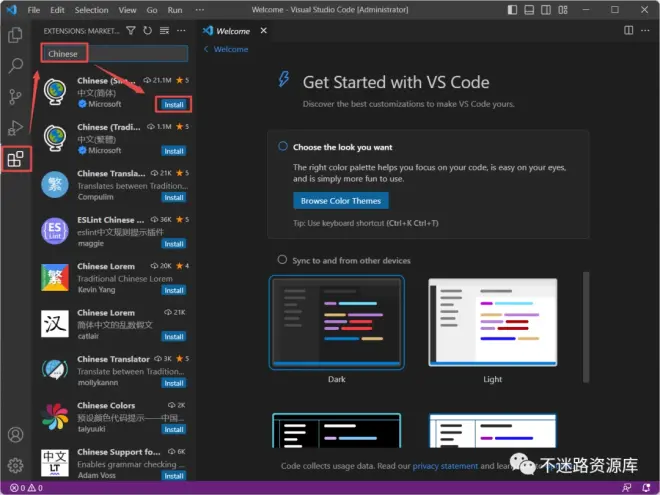Click the extensions search box with 'Chinese'
This screenshot has width=660, height=495.
click(114, 54)
